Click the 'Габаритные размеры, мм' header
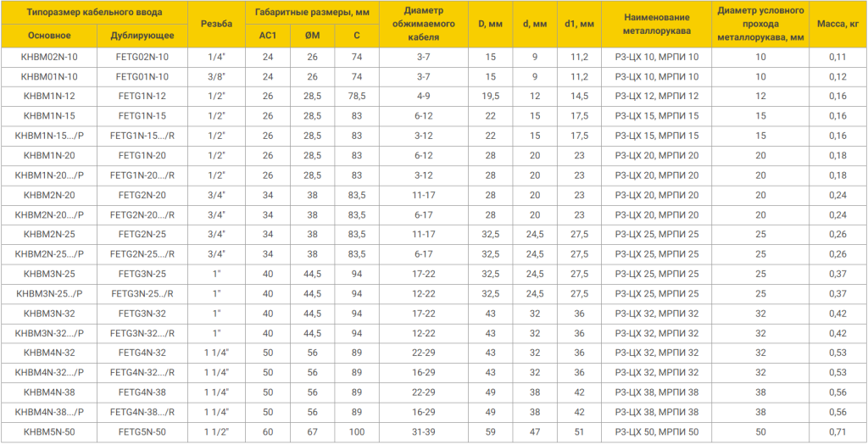 click(x=312, y=13)
